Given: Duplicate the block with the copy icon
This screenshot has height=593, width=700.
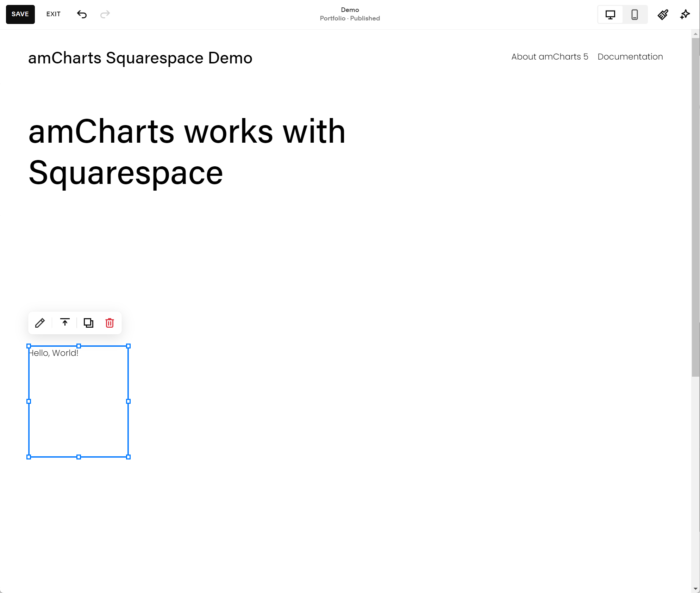Looking at the screenshot, I should point(88,323).
